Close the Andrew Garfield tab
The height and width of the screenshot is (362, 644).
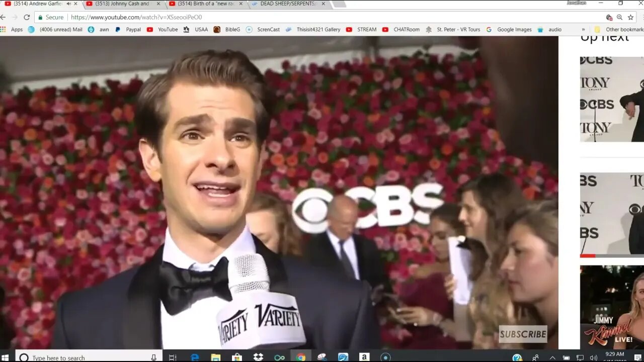click(x=76, y=4)
